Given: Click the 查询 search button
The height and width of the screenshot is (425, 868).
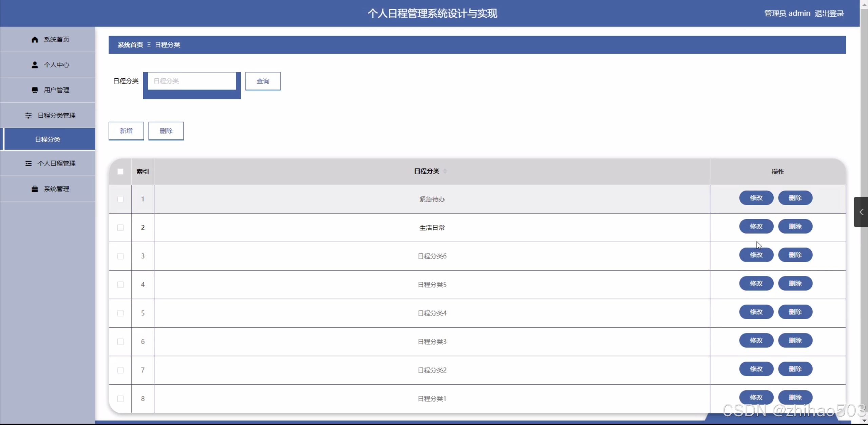Looking at the screenshot, I should (x=263, y=81).
